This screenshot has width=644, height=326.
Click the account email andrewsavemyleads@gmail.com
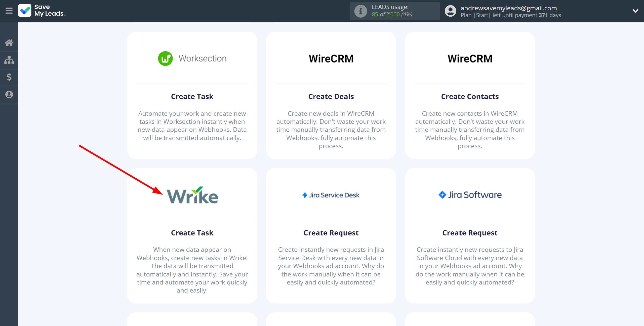(509, 8)
